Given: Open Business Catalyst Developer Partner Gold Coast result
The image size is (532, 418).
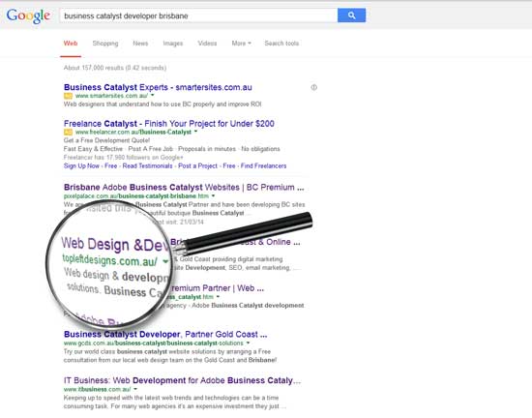Looking at the screenshot, I should click(165, 334).
